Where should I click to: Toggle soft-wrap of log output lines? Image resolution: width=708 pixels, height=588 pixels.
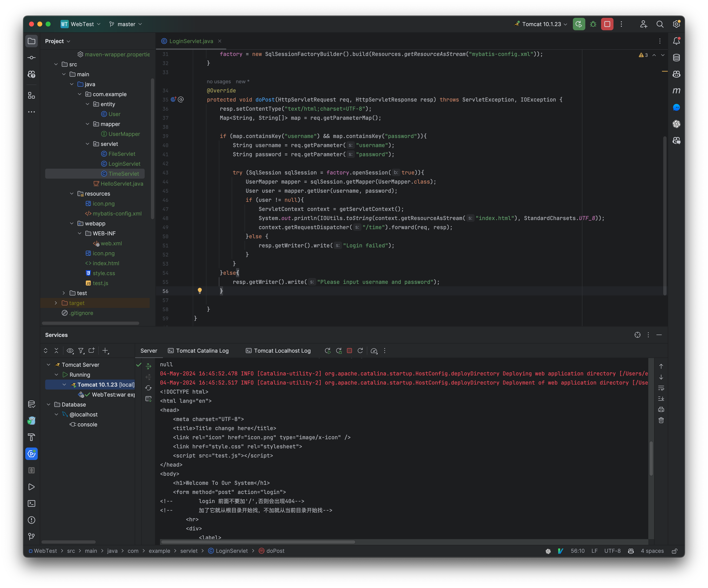(x=661, y=388)
